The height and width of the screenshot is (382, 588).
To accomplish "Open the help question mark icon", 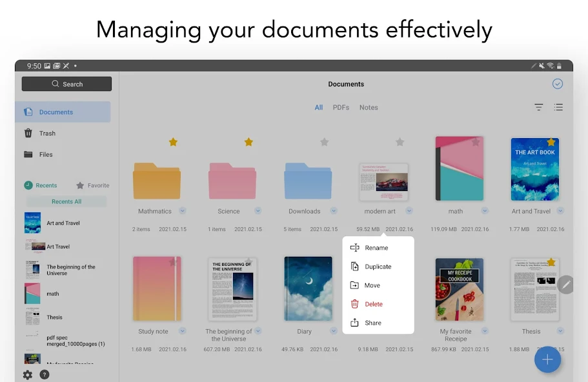I will [x=45, y=374].
